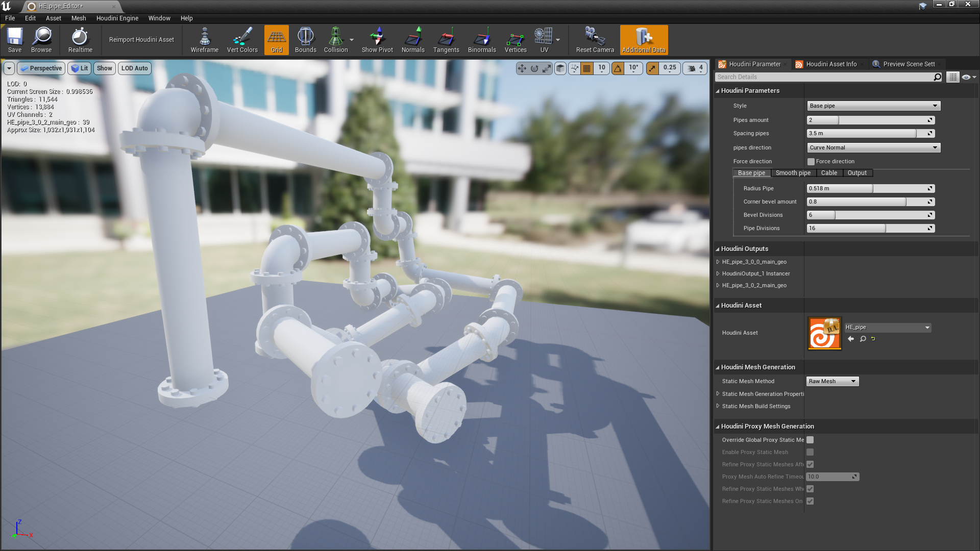Toggle Additional Data panel button
Viewport: 980px width, 551px height.
(x=644, y=40)
